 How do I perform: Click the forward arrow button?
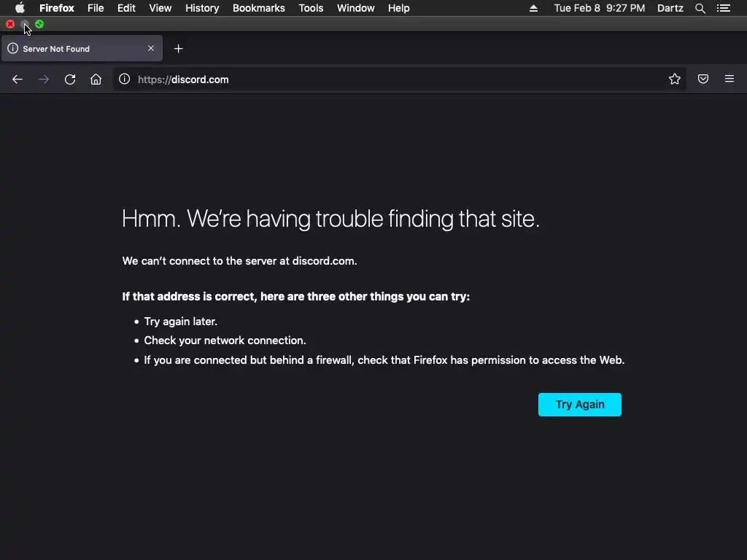(x=44, y=79)
